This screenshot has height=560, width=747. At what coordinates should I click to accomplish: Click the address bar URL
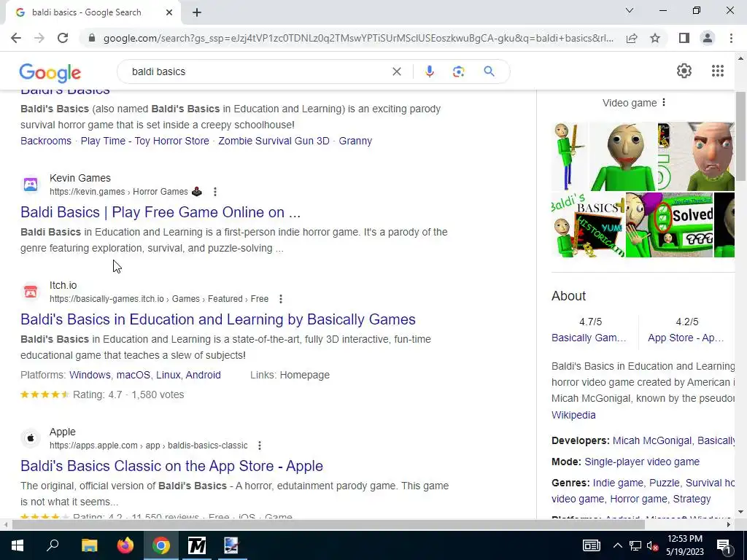tap(358, 38)
